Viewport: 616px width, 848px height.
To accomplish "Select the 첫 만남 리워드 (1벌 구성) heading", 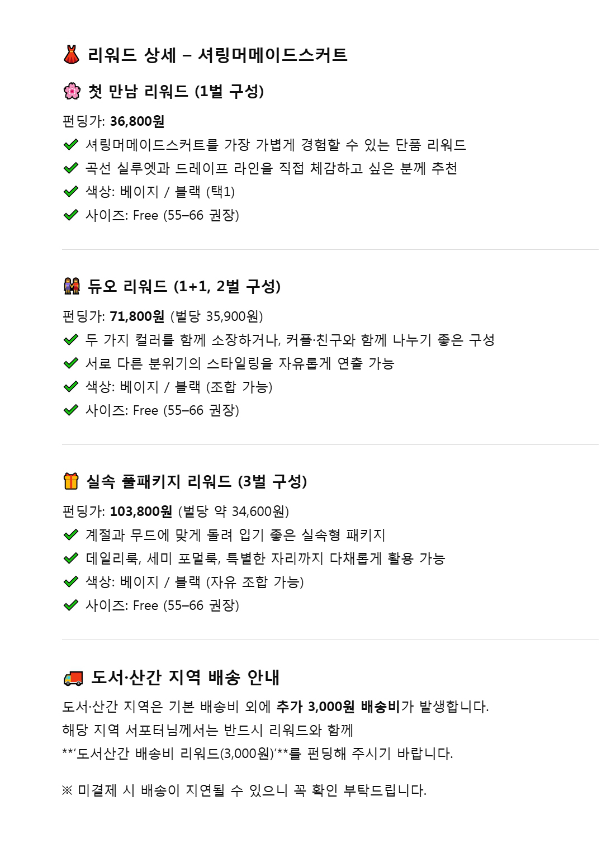I will point(176,91).
